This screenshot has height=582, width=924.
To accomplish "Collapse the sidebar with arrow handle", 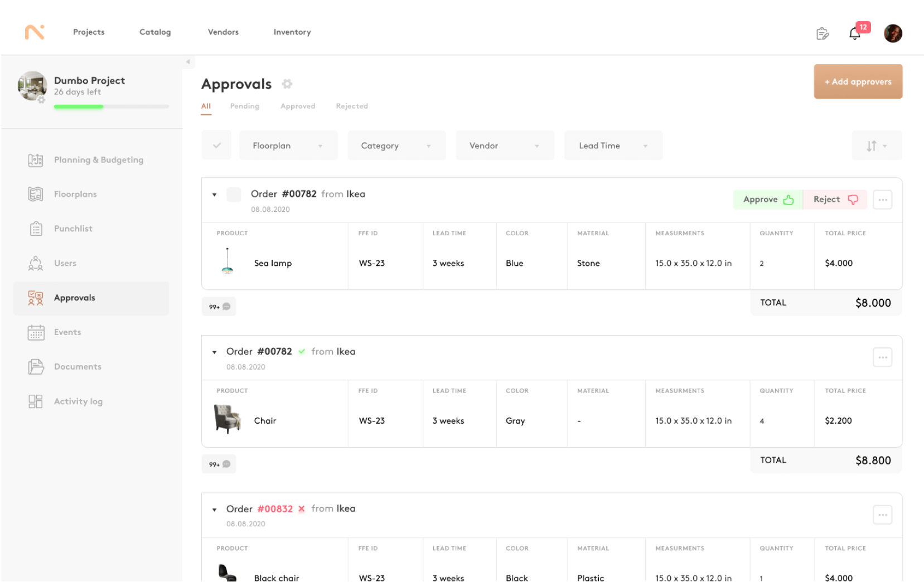I will click(x=188, y=62).
